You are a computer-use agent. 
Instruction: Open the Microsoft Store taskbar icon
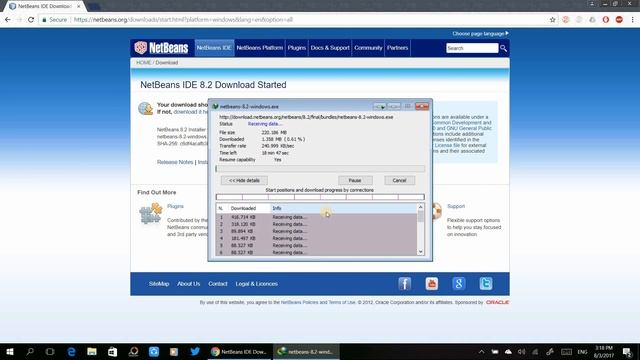click(x=112, y=351)
